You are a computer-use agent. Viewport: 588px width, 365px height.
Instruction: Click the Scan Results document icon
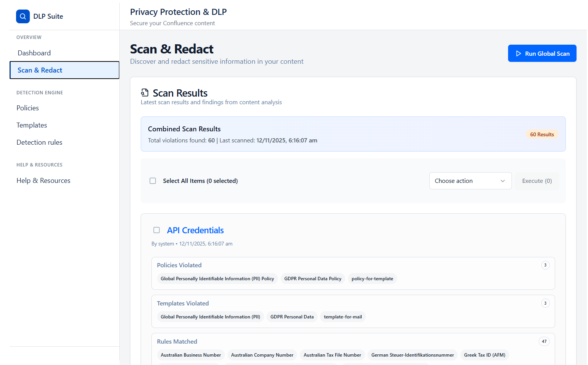(x=145, y=92)
